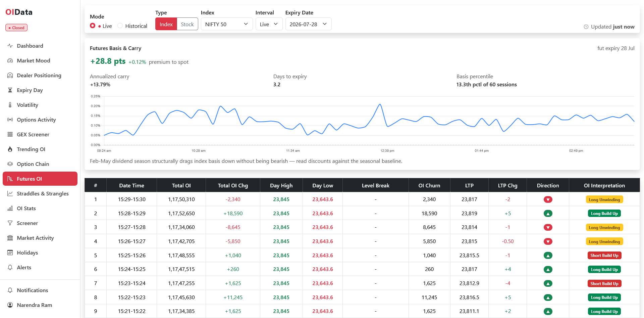Click the Holidays calendar icon
This screenshot has width=644, height=318.
[10, 253]
